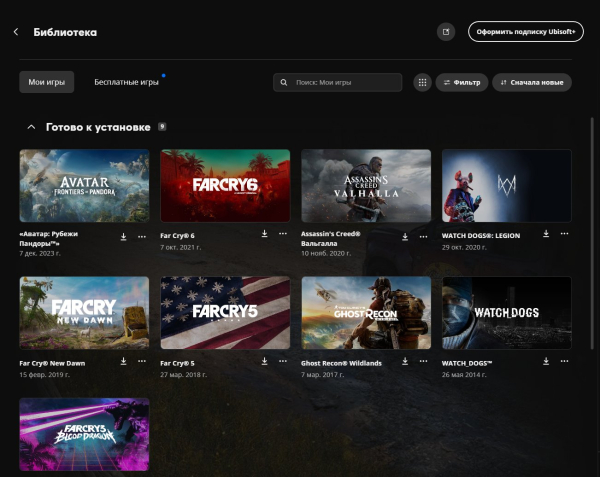This screenshot has width=600, height=477.
Task: Click the Библиотека page heading
Action: 65,32
